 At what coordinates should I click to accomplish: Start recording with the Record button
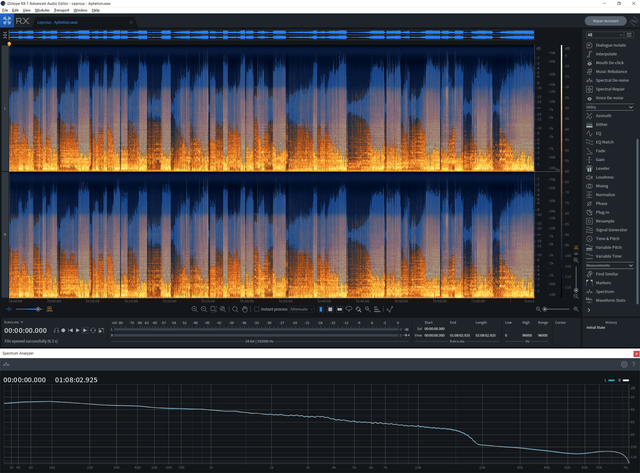click(x=63, y=331)
